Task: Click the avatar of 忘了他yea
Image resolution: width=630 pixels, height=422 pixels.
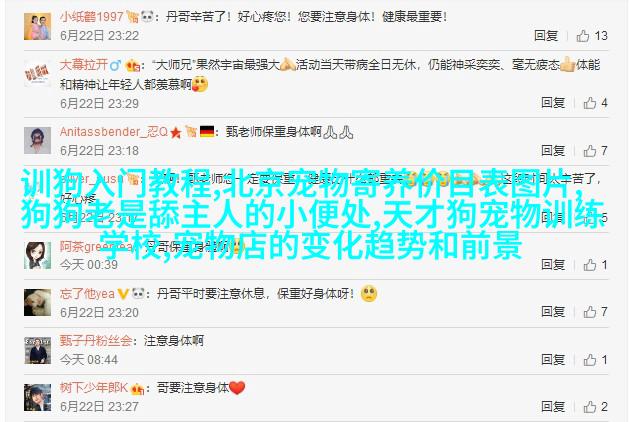Action: click(37, 302)
